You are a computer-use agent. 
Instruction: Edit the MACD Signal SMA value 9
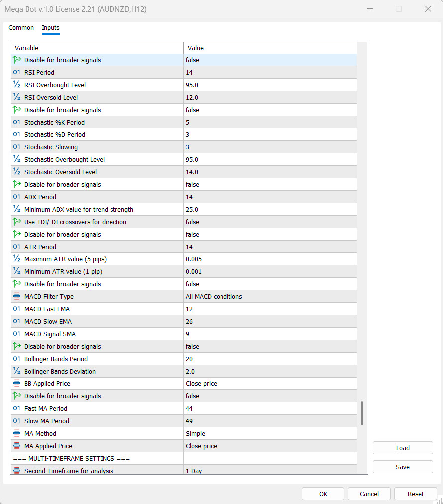(270, 334)
